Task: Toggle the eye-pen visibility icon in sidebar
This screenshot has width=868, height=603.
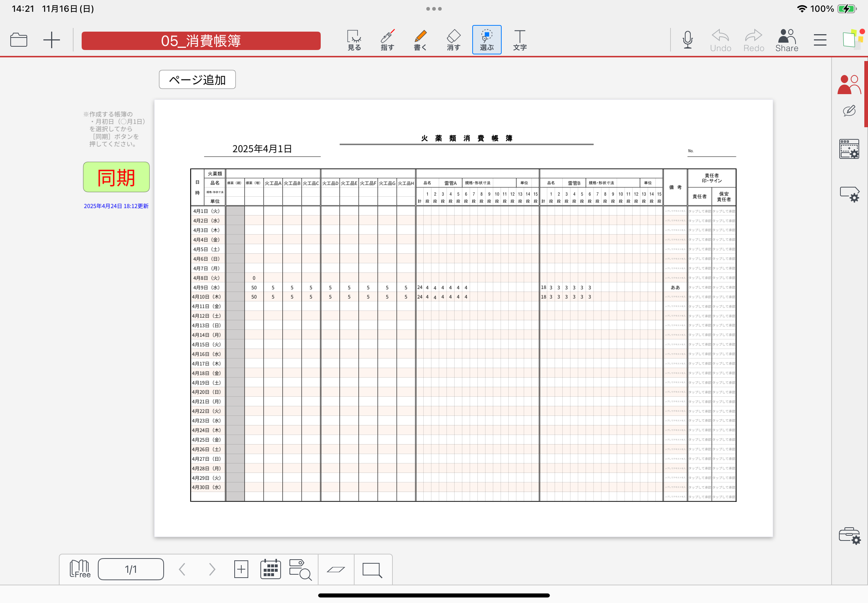Action: [849, 111]
